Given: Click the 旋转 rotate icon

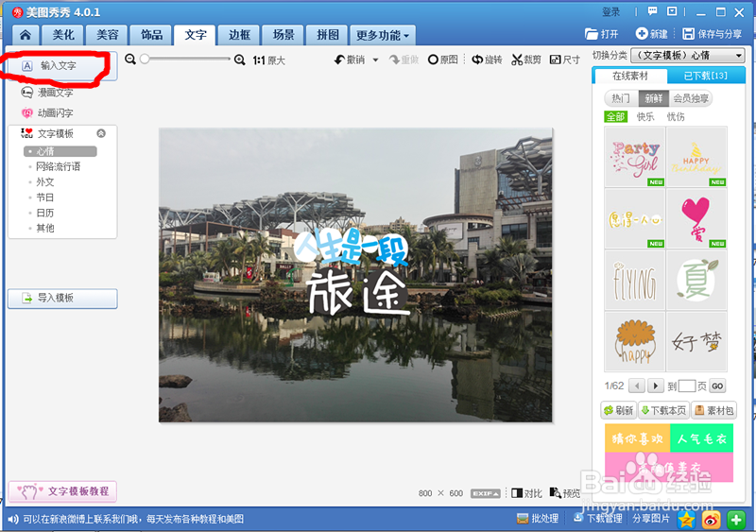Looking at the screenshot, I should tap(477, 60).
